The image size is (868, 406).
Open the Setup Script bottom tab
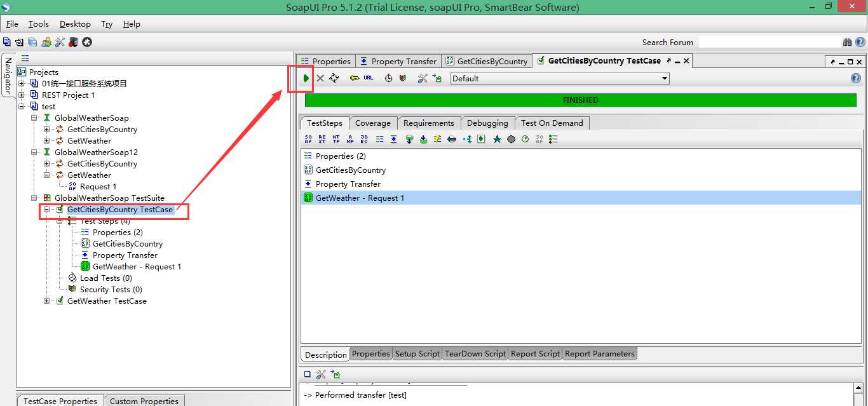click(x=417, y=354)
